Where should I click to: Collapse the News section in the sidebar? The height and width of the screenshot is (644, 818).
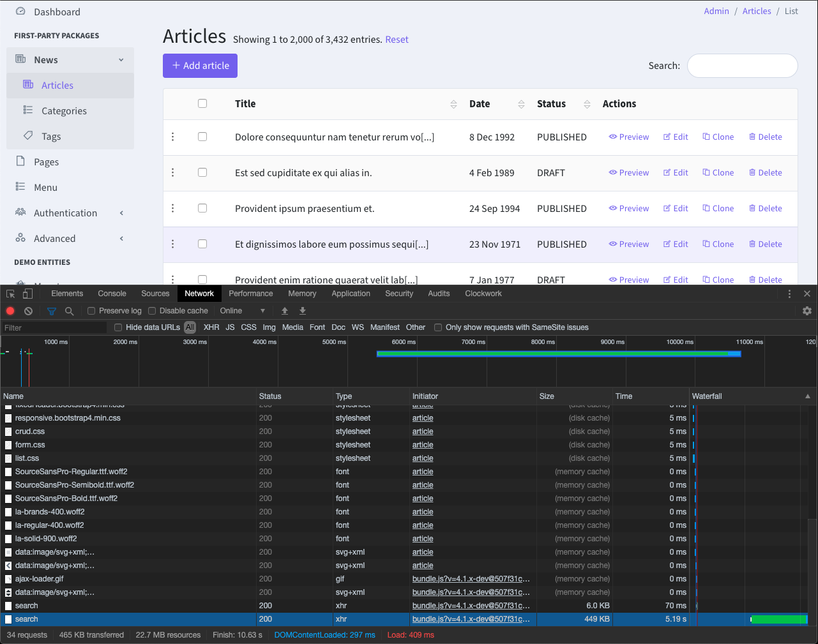(x=121, y=59)
